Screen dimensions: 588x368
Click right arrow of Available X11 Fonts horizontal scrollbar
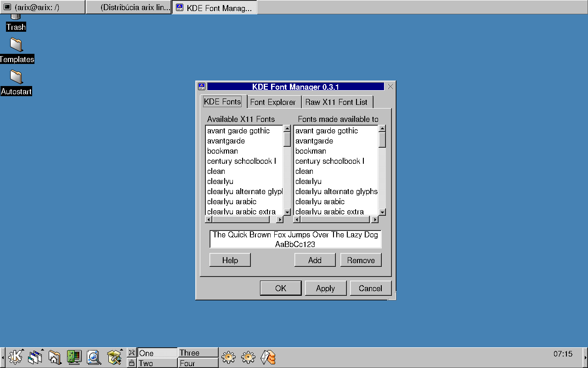tap(280, 219)
